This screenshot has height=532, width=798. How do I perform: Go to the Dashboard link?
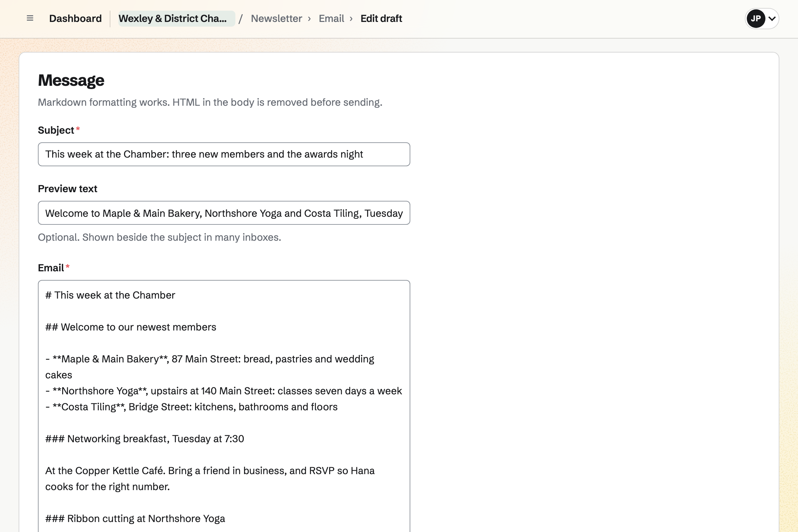tap(75, 18)
